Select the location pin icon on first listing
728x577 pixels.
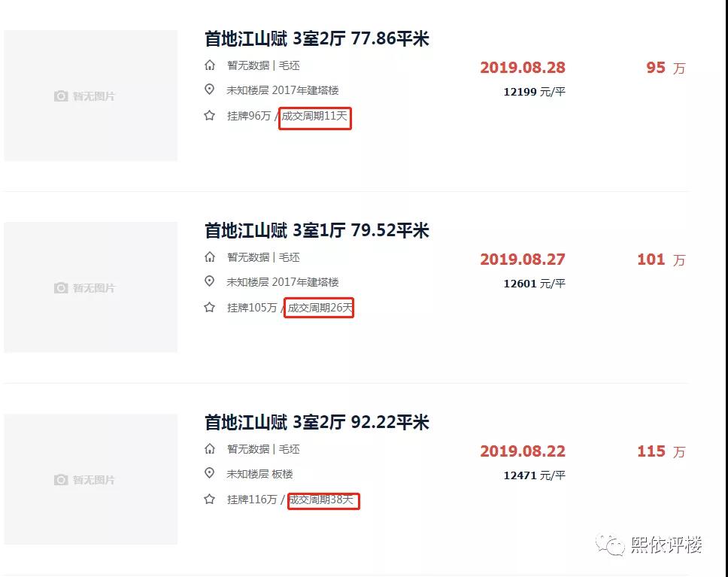(211, 90)
